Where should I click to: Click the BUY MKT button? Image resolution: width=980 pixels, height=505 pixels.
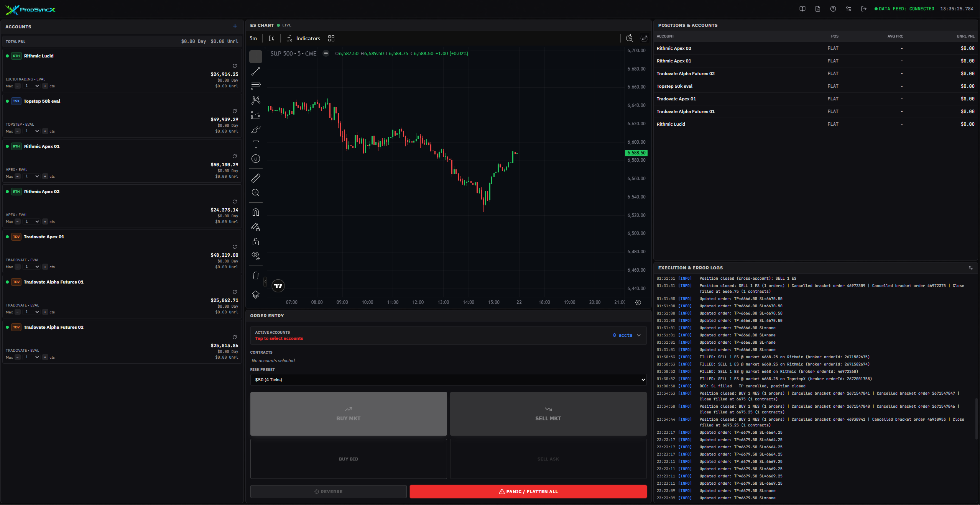pos(348,414)
